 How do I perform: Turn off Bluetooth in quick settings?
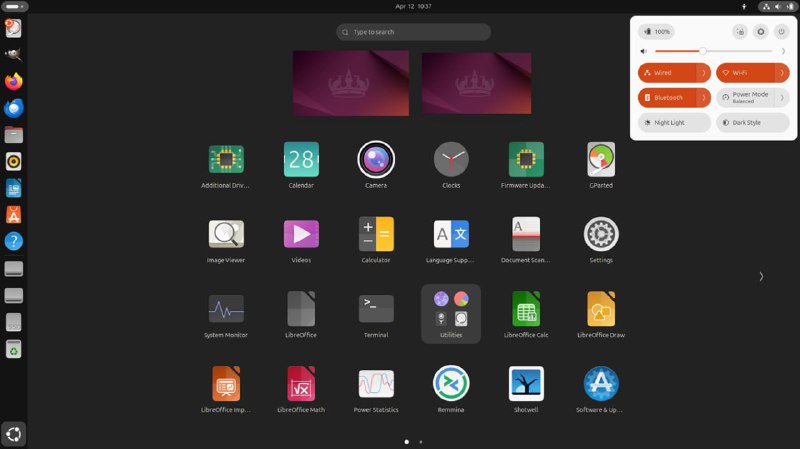tap(667, 97)
